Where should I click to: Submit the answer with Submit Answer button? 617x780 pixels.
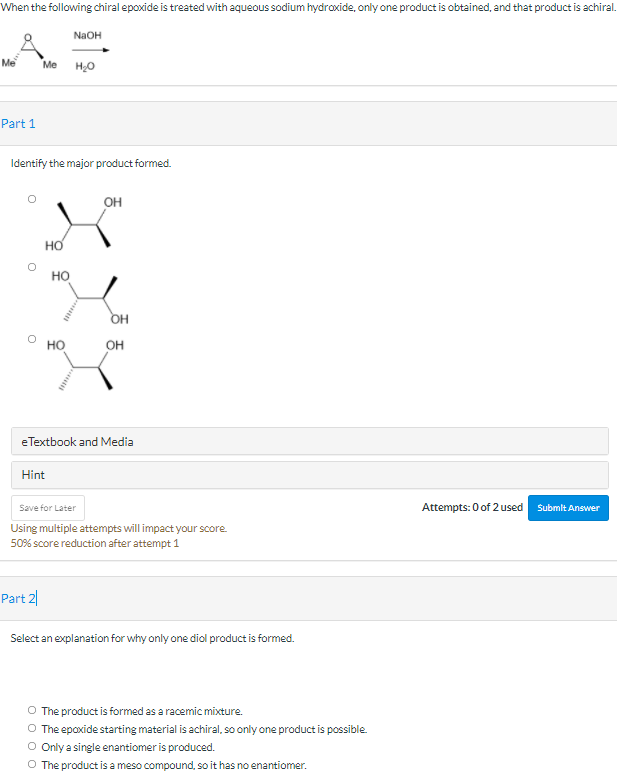(568, 507)
